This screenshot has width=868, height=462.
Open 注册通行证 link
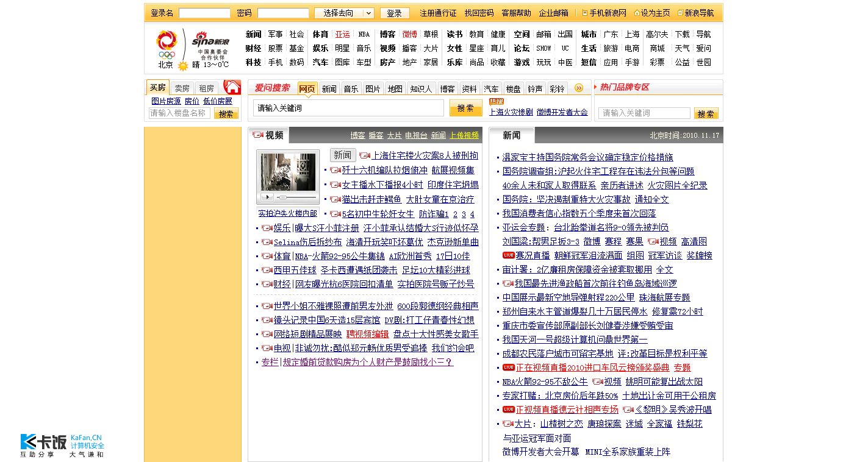(x=438, y=13)
